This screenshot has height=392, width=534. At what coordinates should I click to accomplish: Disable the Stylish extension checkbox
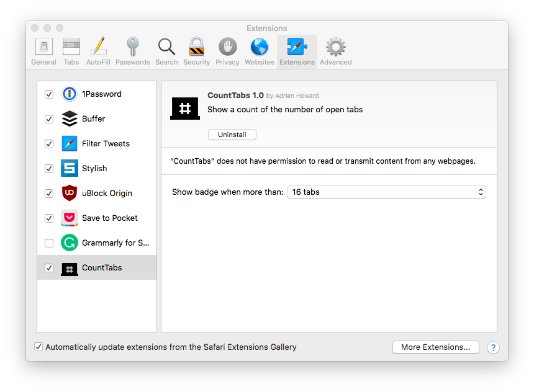tap(49, 169)
